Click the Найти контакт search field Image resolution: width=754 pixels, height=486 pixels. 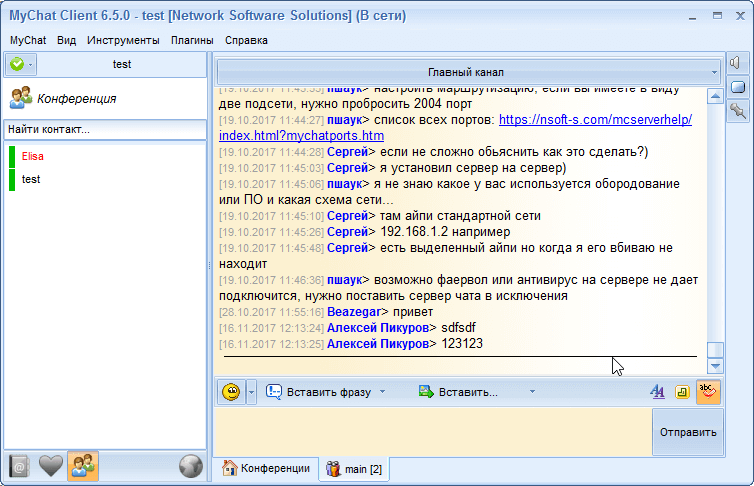pos(105,129)
